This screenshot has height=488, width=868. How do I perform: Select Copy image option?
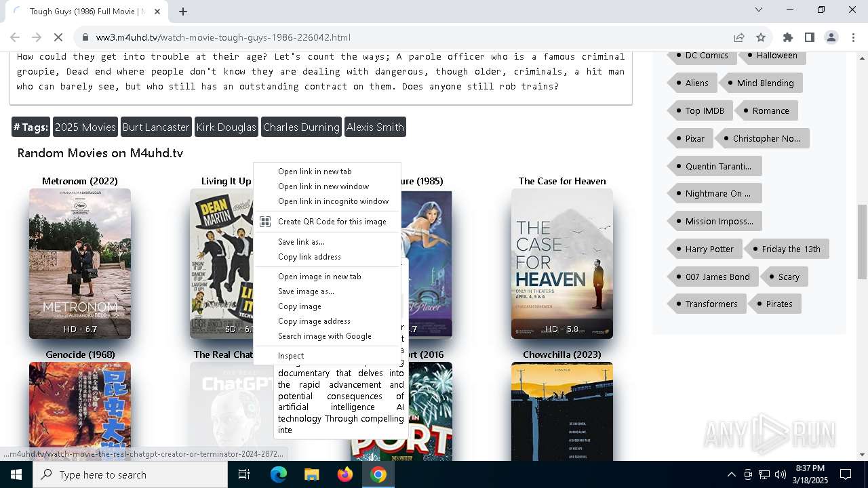click(x=327, y=306)
